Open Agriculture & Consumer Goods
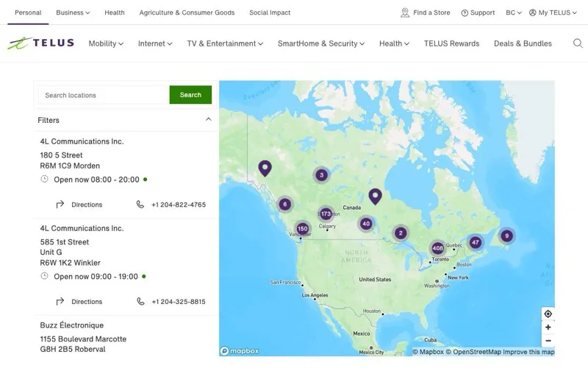This screenshot has width=588, height=368. pyautogui.click(x=187, y=13)
